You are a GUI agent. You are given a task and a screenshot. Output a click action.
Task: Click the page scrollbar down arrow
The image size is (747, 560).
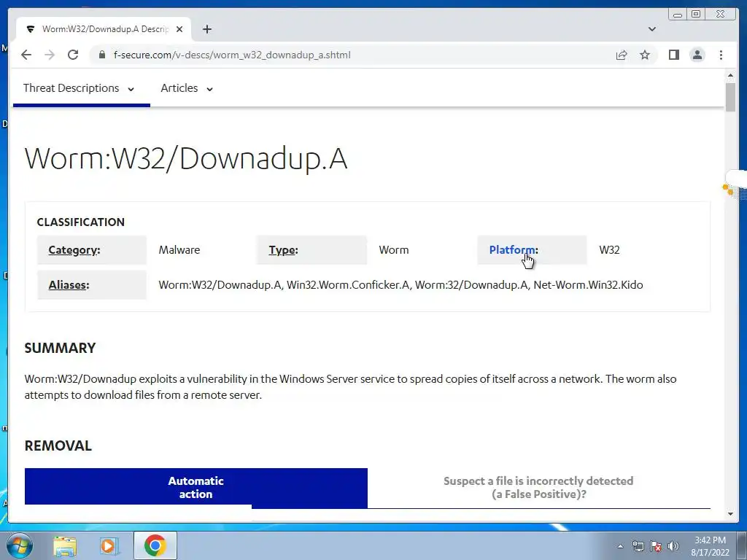click(x=730, y=514)
